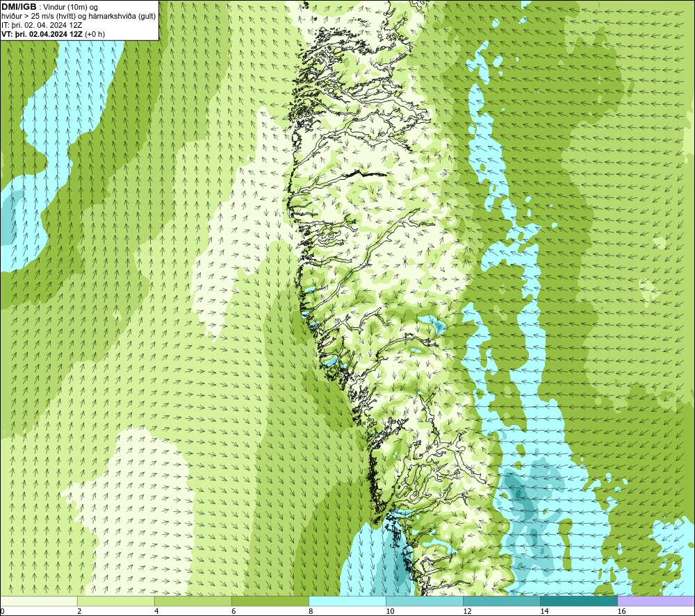The height and width of the screenshot is (616, 695).
Task: Click the scale label 2
Action: [x=79, y=612]
